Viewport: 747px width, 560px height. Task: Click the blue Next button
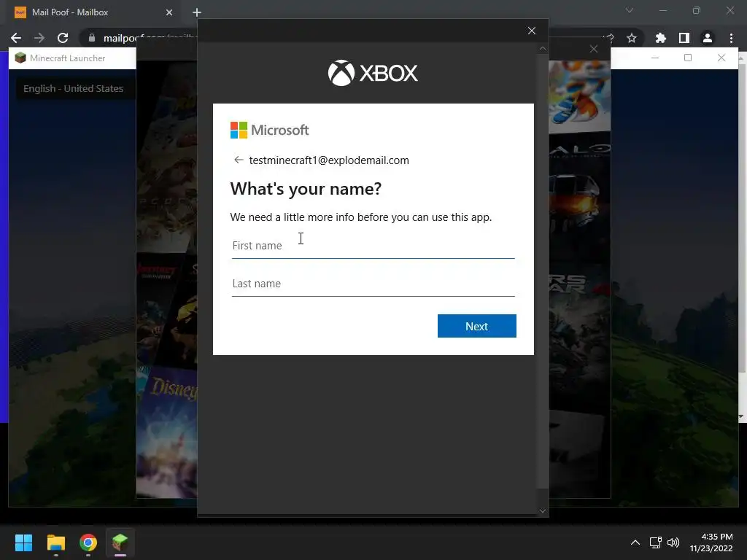[x=477, y=326]
